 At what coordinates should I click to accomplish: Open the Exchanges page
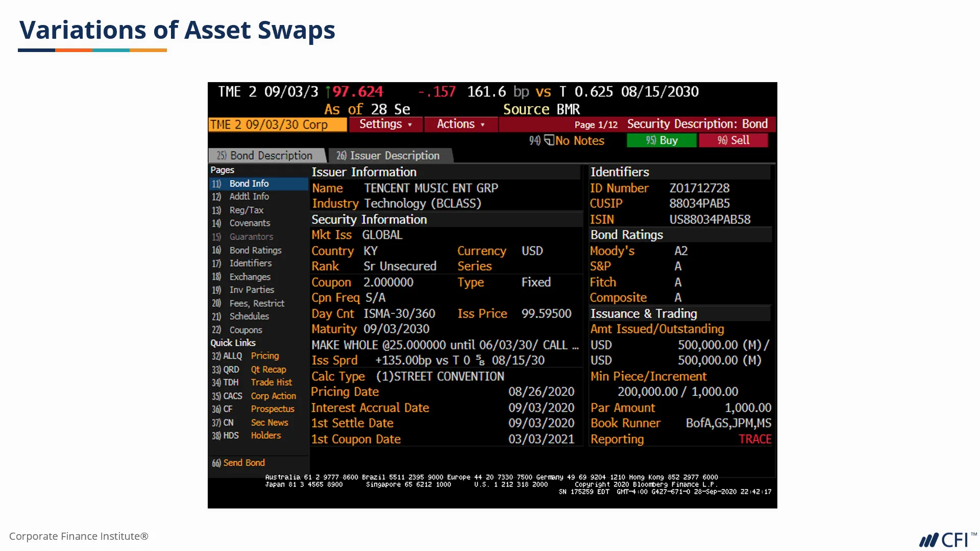(250, 277)
